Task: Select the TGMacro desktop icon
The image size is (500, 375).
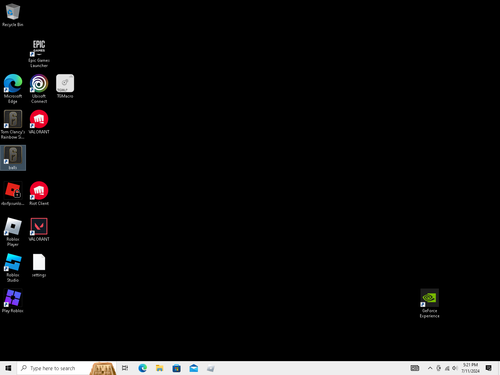Action: point(65,86)
